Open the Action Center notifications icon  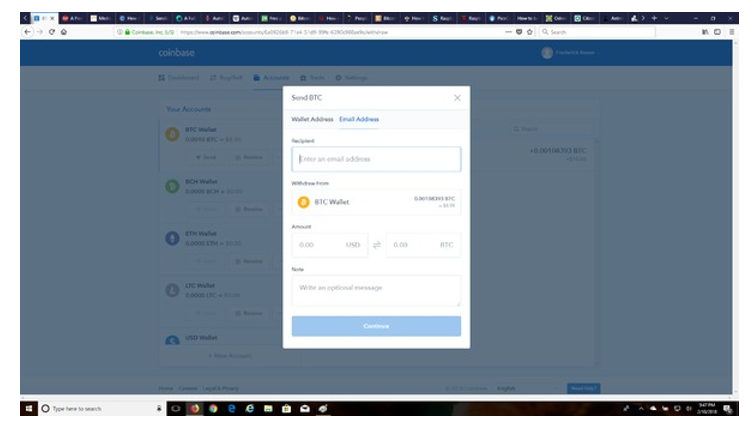(727, 409)
